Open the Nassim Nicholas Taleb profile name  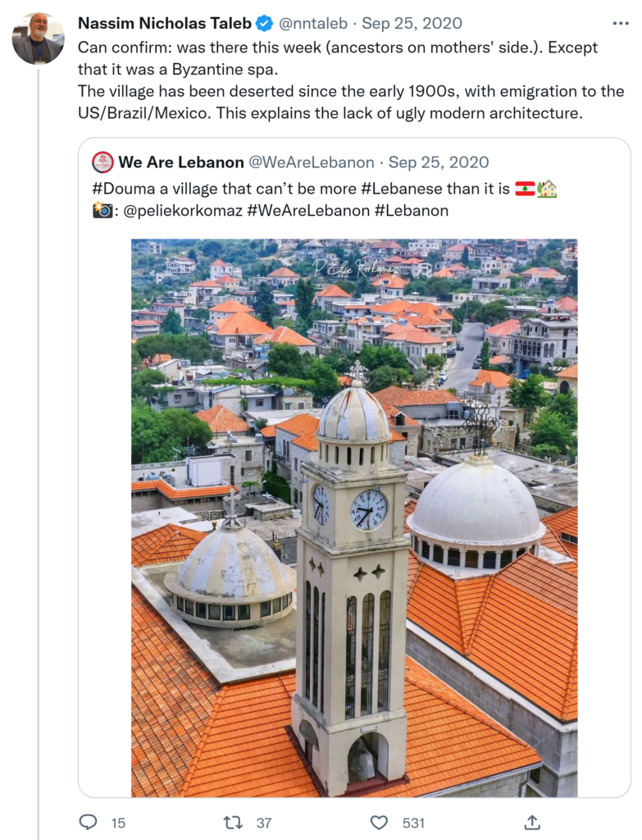[166, 23]
